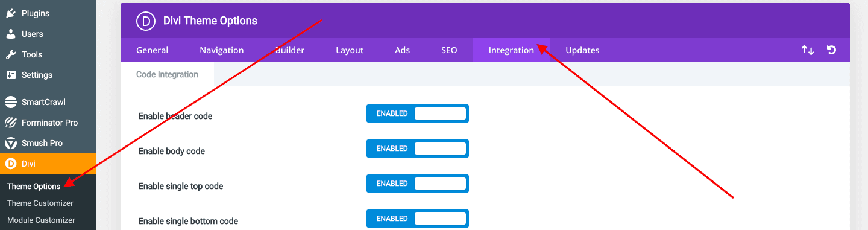Click the 'Enable header code' label

175,116
